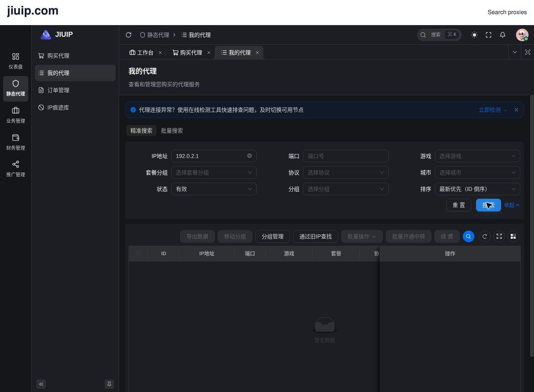534x392 pixels.
Task: Open the 财务管理 wallet sidebar icon
Action: point(16,142)
